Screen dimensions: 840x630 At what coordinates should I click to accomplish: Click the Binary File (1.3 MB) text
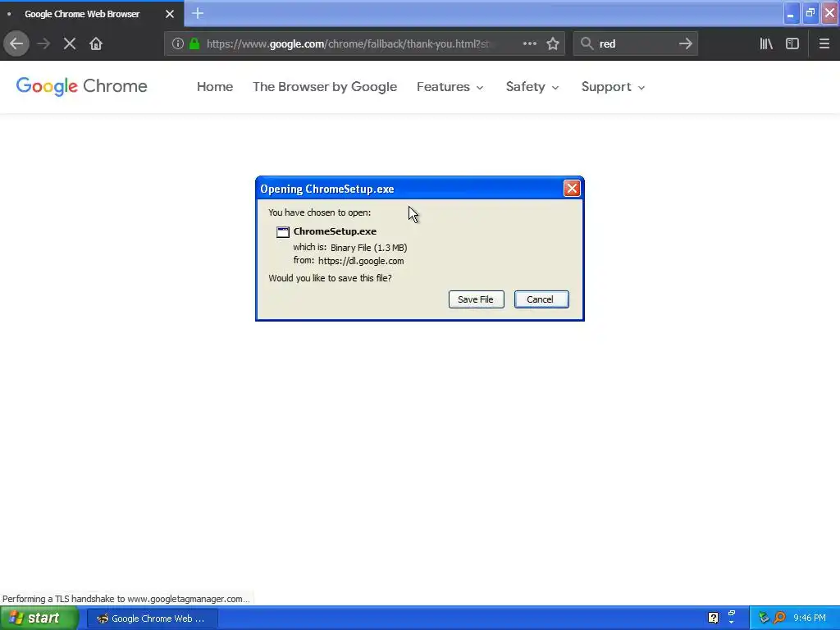tap(368, 248)
